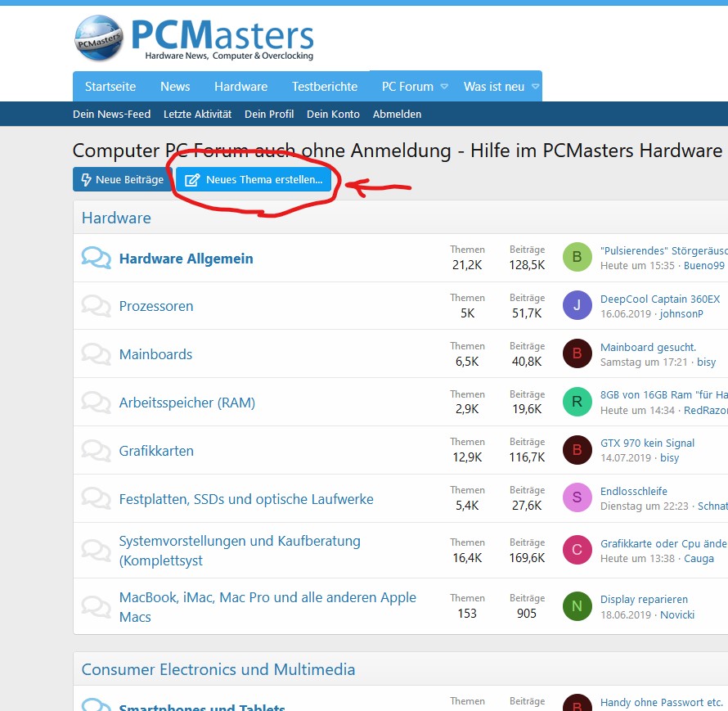The height and width of the screenshot is (711, 728).
Task: Click the Prozessoren forum bubble icon
Action: click(96, 306)
